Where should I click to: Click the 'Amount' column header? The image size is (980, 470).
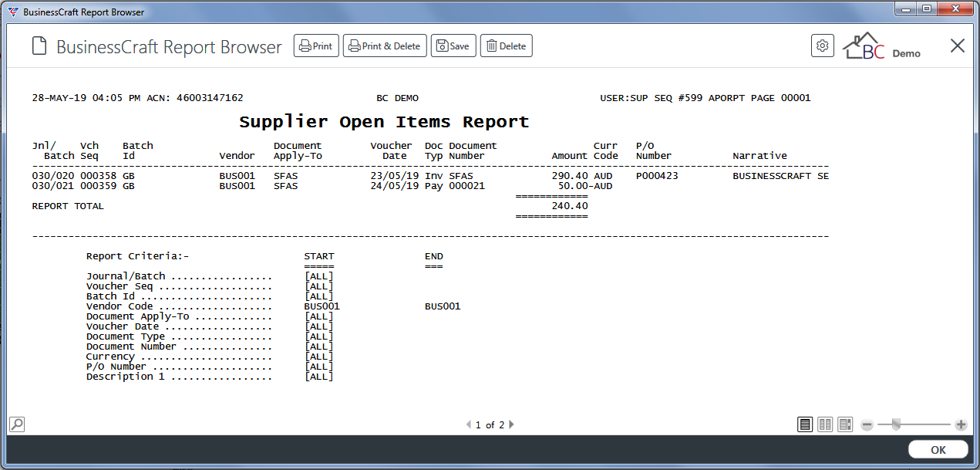pyautogui.click(x=570, y=156)
